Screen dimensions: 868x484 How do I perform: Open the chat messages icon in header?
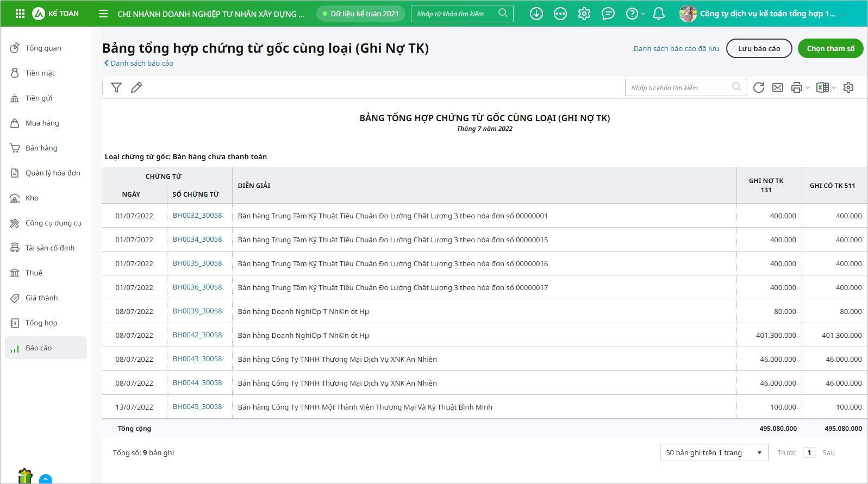pos(608,14)
